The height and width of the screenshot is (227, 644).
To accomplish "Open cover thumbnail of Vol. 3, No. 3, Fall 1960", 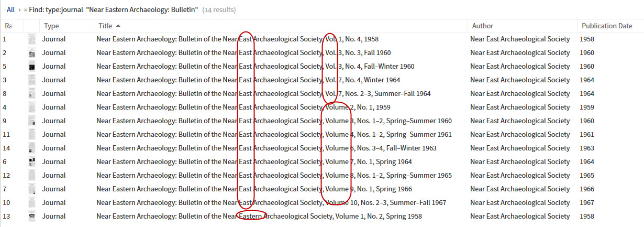I will pos(32,52).
